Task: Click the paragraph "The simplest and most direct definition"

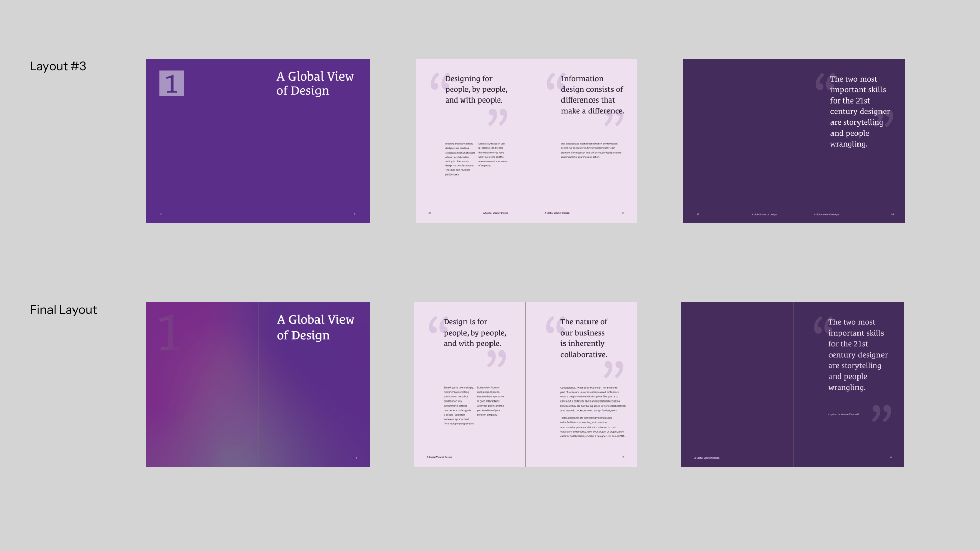Action: 591,151
